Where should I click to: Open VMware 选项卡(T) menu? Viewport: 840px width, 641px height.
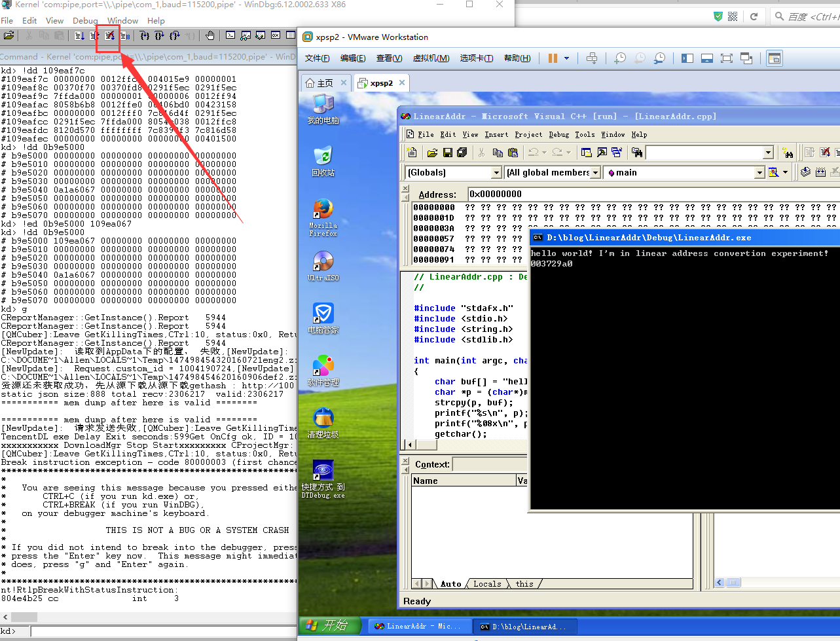(x=477, y=58)
